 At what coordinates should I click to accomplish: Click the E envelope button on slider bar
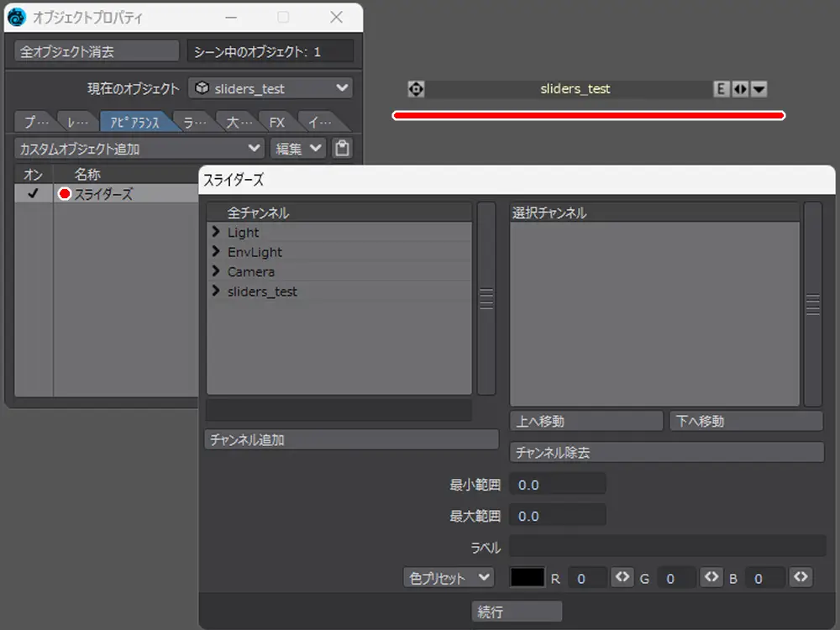tap(721, 89)
